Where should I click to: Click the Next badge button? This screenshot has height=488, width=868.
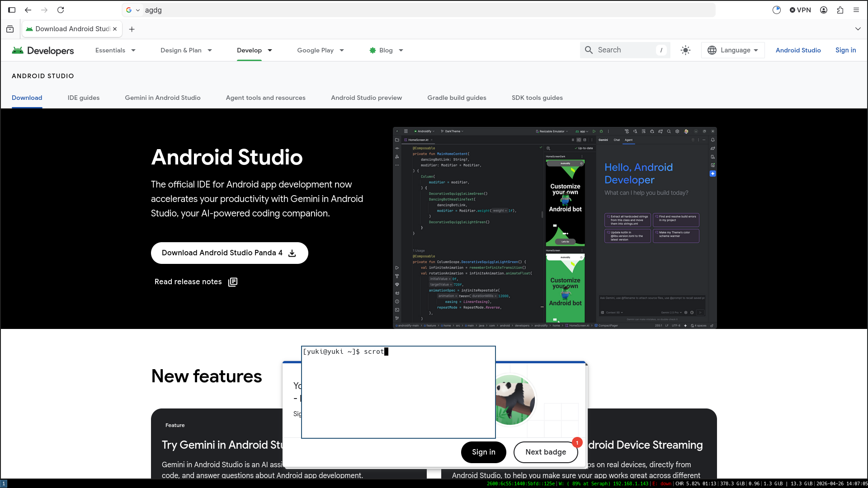point(546,452)
